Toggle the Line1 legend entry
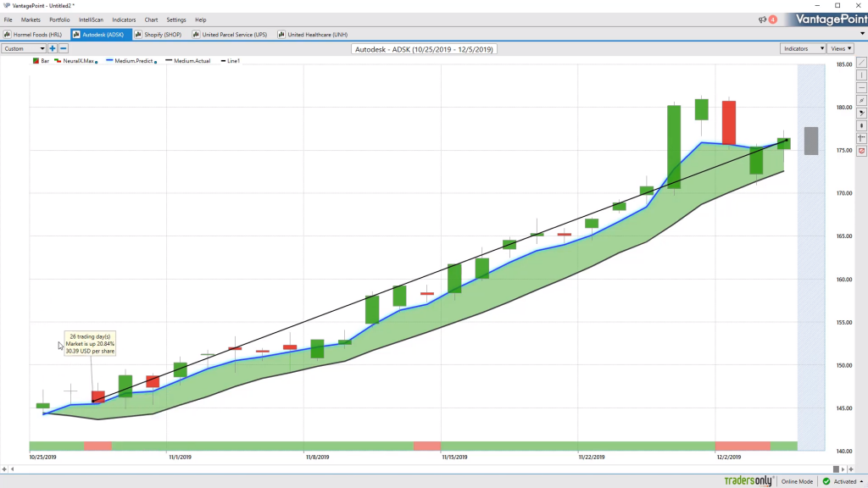Image resolution: width=868 pixels, height=488 pixels. [231, 61]
